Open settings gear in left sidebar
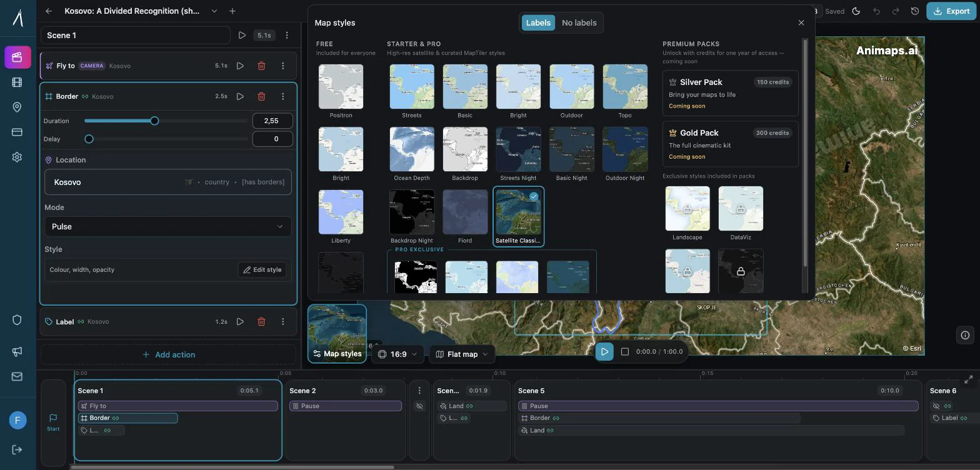980x470 pixels. pyautogui.click(x=17, y=157)
